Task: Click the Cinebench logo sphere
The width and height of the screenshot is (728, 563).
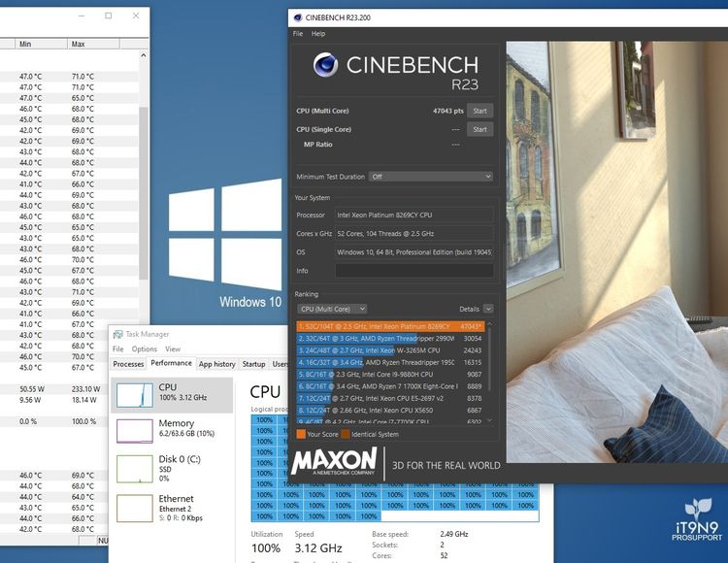Action: [x=325, y=64]
